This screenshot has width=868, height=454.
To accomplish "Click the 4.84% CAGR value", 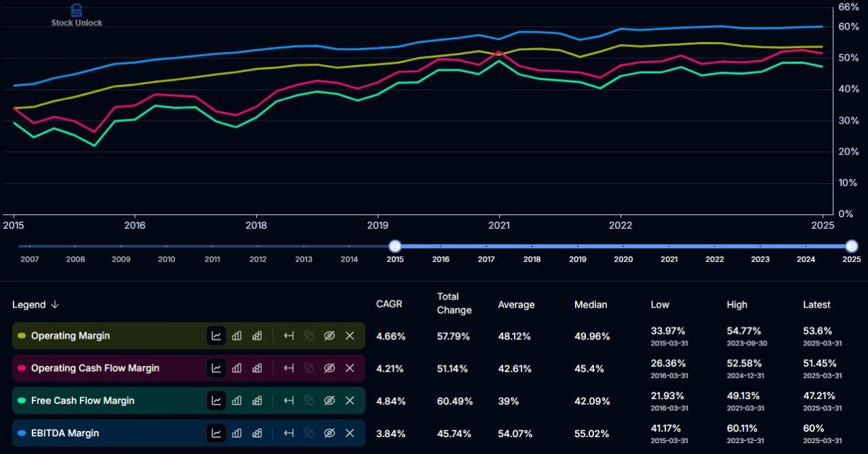I will 391,401.
